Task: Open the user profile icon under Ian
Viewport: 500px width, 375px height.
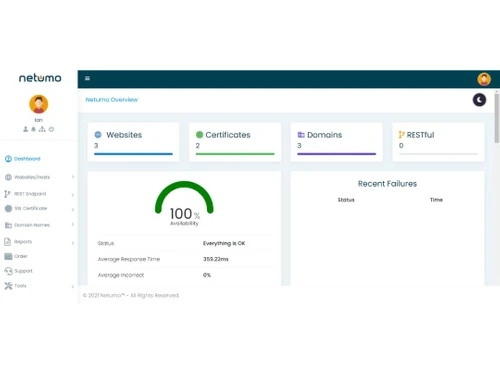Action: 25,129
